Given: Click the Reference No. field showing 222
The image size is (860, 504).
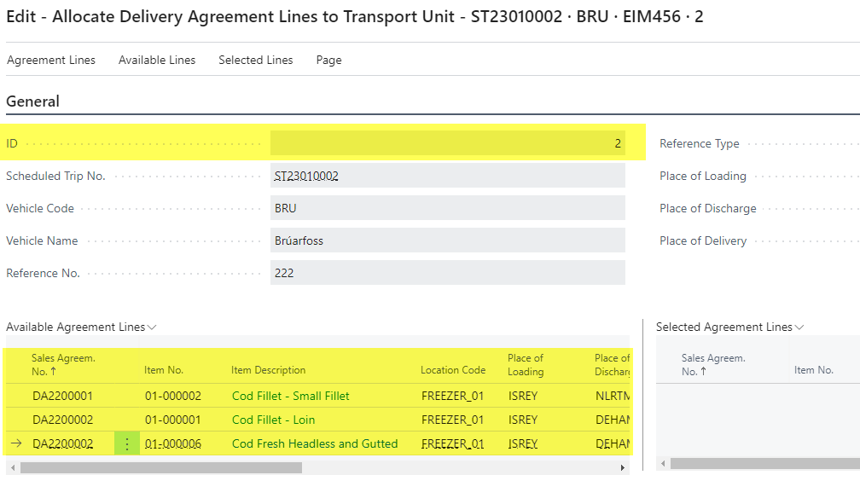Looking at the screenshot, I should [x=447, y=273].
